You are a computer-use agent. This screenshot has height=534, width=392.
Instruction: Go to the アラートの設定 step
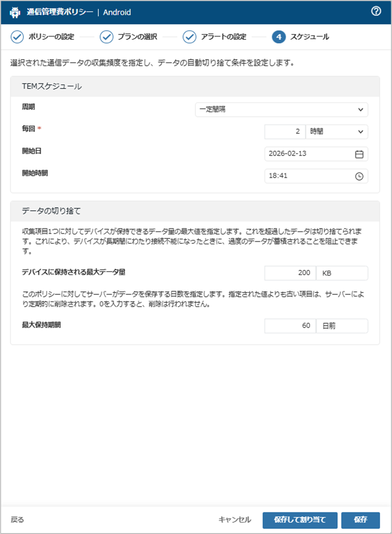point(223,37)
